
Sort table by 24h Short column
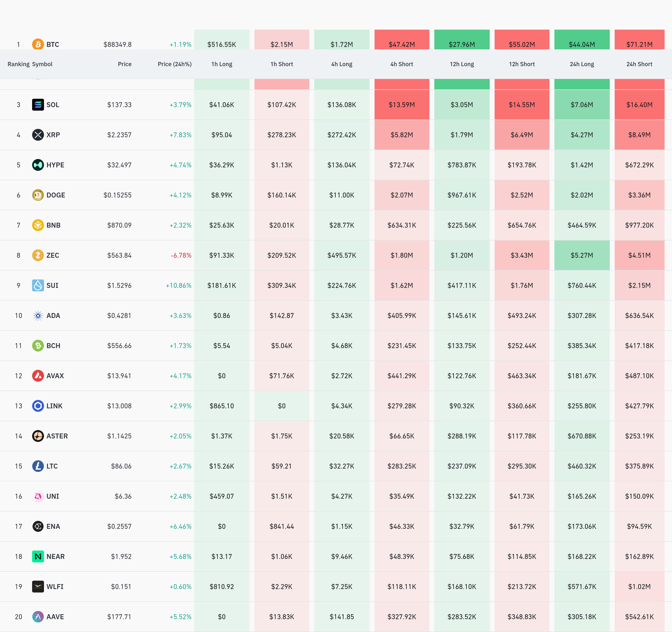click(639, 64)
